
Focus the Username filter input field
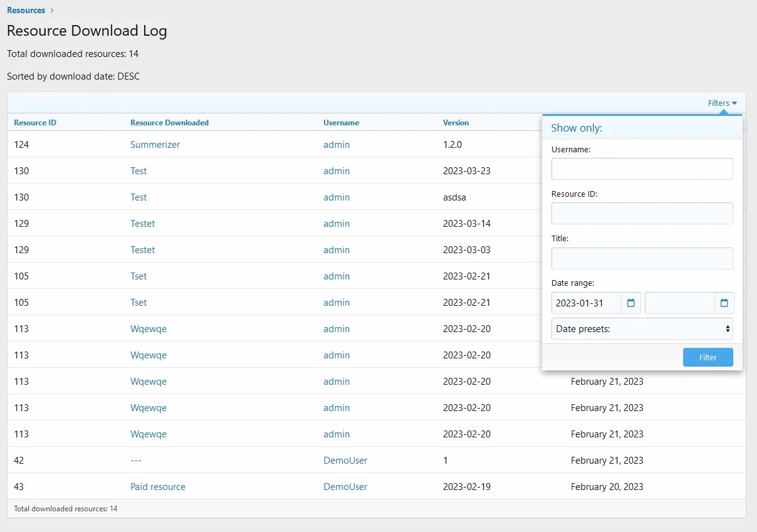point(642,169)
